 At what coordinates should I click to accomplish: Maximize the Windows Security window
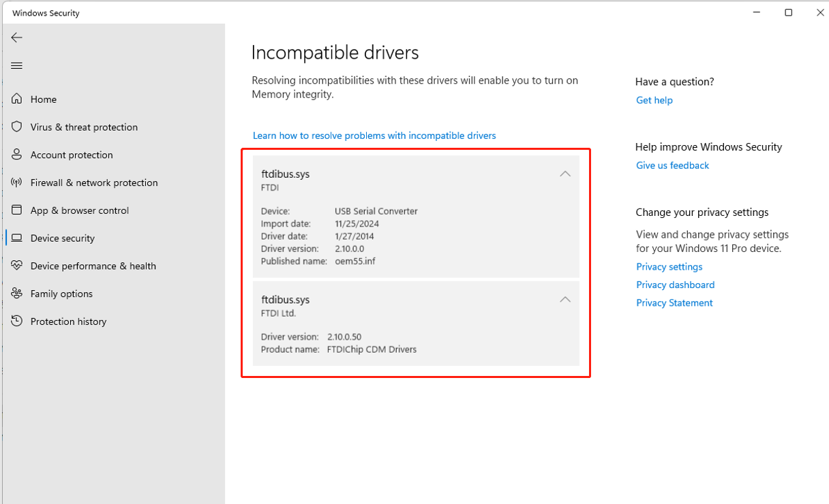(x=789, y=12)
